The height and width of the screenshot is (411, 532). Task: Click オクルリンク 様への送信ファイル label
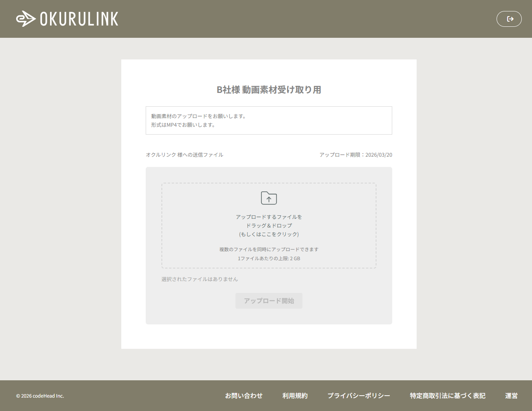point(184,155)
